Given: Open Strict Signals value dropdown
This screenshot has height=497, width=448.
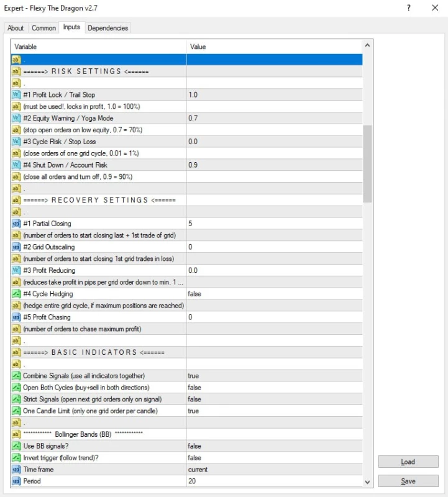Looking at the screenshot, I should [x=273, y=399].
